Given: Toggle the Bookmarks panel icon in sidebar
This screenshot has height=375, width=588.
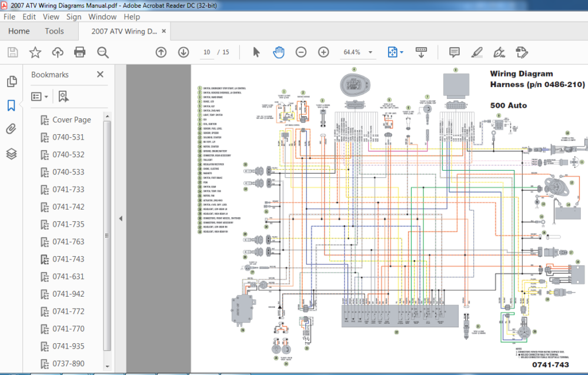Looking at the screenshot, I should tap(11, 105).
